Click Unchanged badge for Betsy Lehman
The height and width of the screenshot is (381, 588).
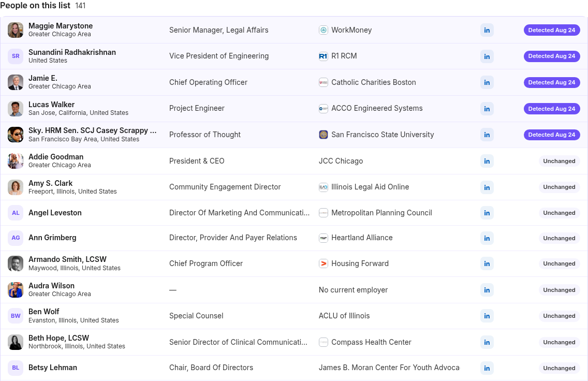[559, 368]
